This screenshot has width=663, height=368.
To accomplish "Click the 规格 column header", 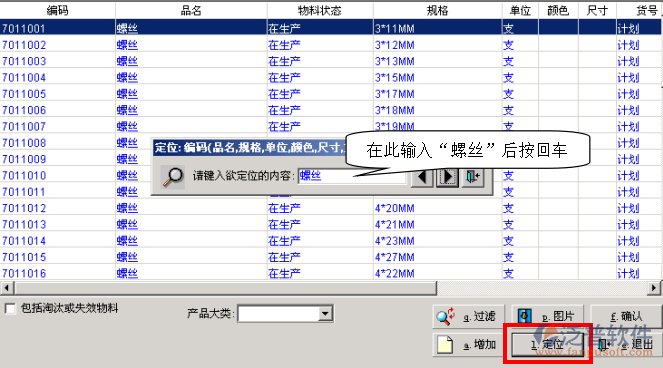I will click(x=437, y=10).
